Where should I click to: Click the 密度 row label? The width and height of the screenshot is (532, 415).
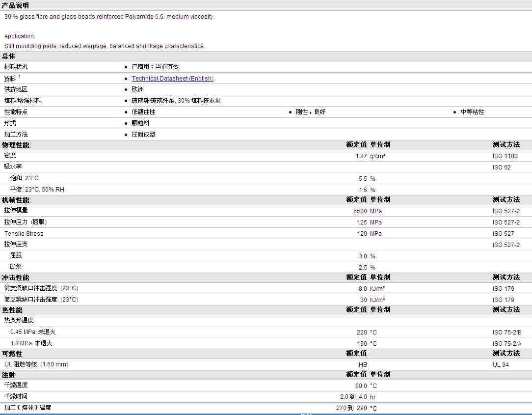click(10, 155)
